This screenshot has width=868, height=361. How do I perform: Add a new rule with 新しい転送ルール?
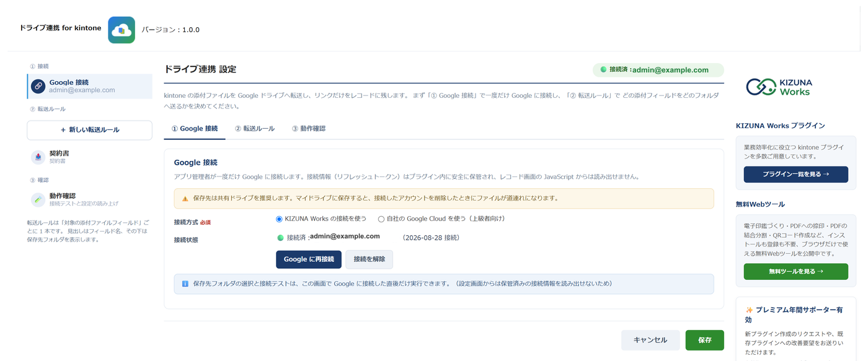[x=90, y=130]
